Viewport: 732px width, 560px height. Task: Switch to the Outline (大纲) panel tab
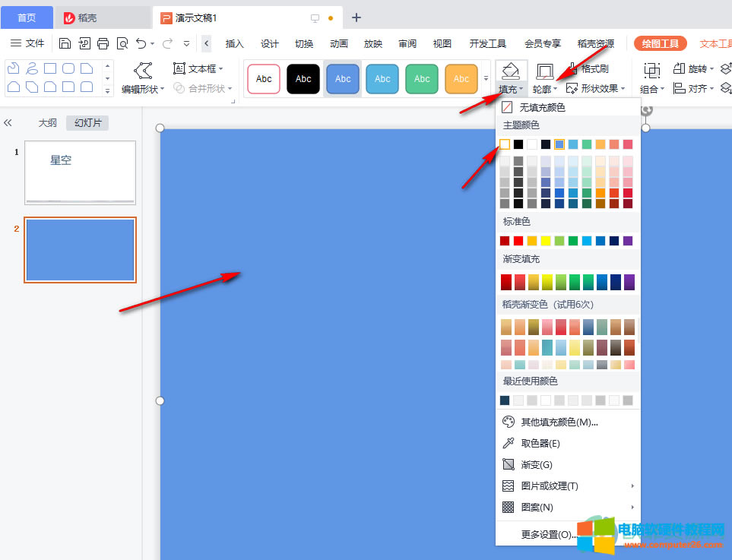click(x=48, y=122)
